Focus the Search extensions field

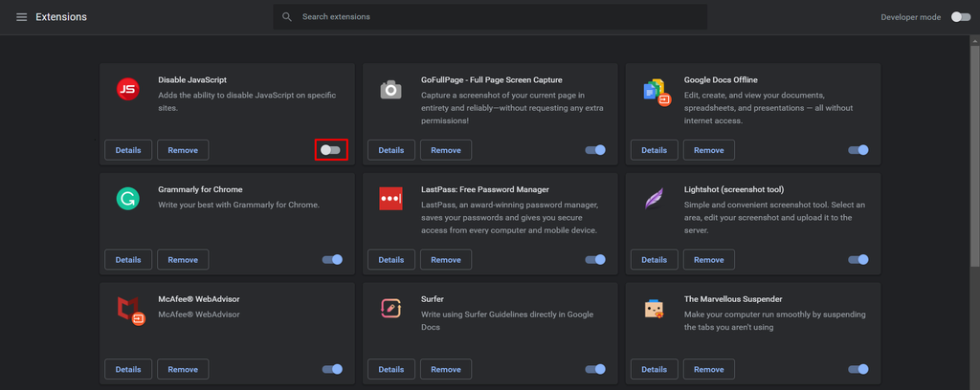490,17
